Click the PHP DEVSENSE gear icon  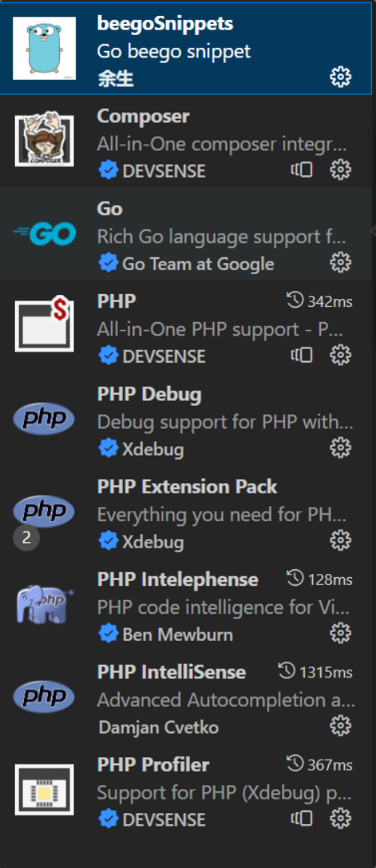(x=340, y=355)
